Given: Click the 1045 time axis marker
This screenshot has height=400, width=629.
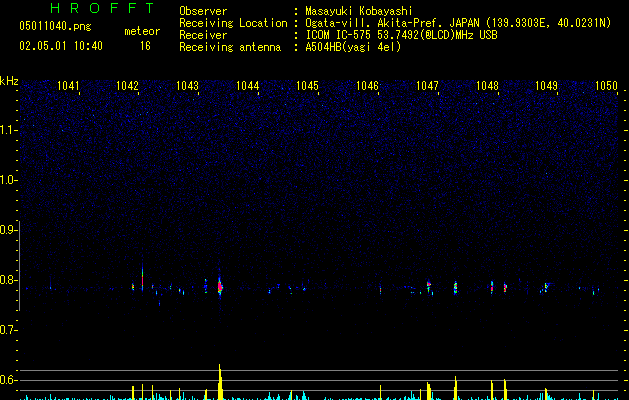Looking at the screenshot, I should [307, 86].
